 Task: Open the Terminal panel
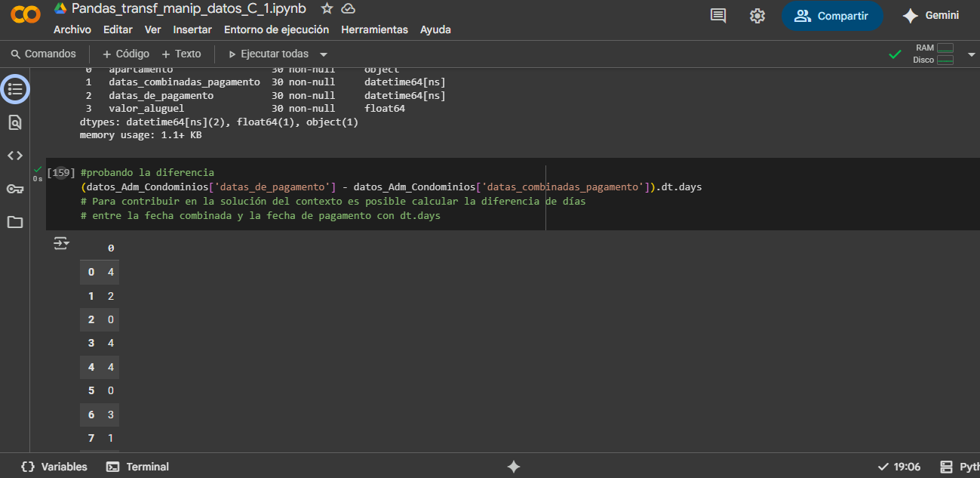[x=138, y=467]
